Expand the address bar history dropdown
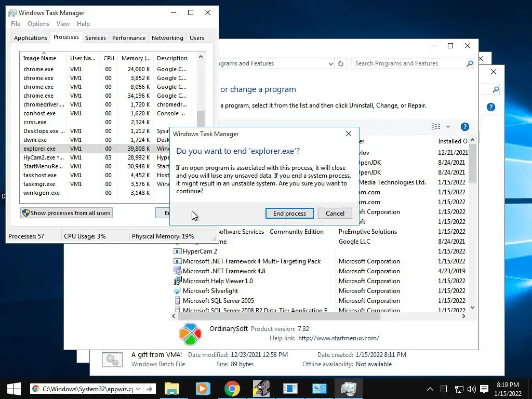The width and height of the screenshot is (532, 399). coord(330,63)
